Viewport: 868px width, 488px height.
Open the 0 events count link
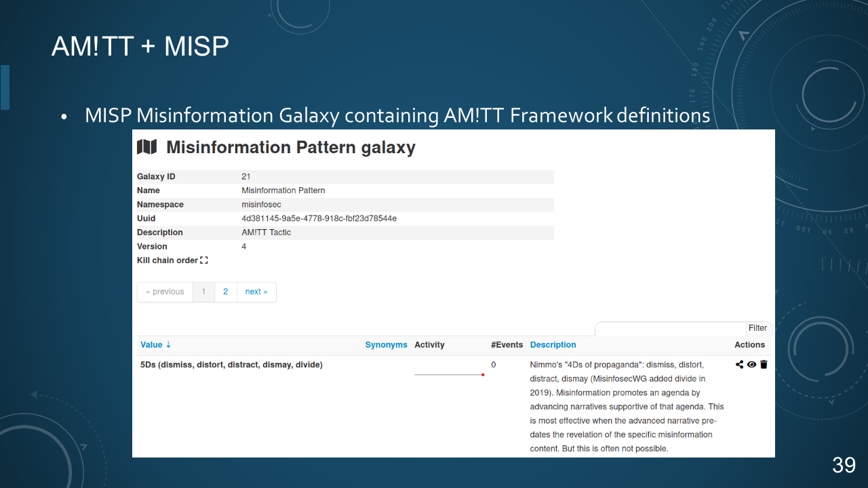(494, 365)
